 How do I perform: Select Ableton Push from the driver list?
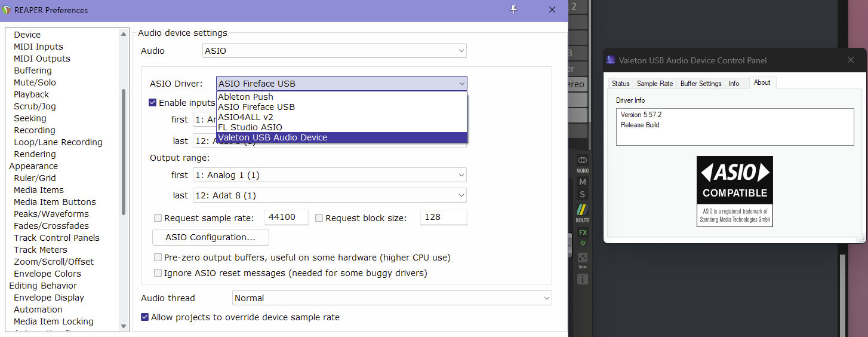[341, 97]
